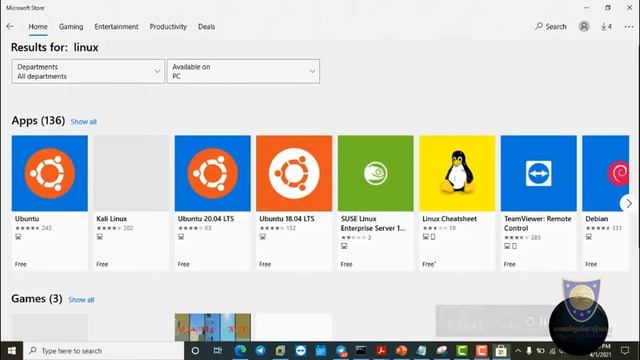Screen dimensions: 640x360
Task: Open the notification center icon
Action: [625, 351]
